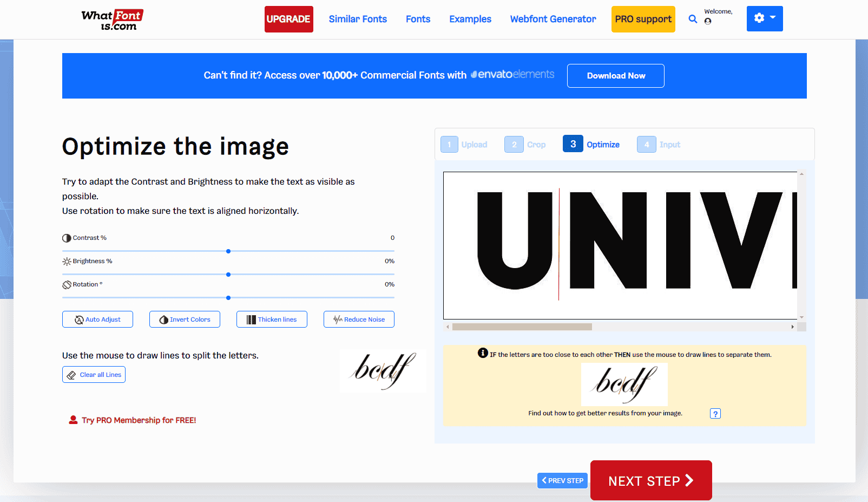Click the Rotation icon
The width and height of the screenshot is (868, 502).
coord(67,284)
